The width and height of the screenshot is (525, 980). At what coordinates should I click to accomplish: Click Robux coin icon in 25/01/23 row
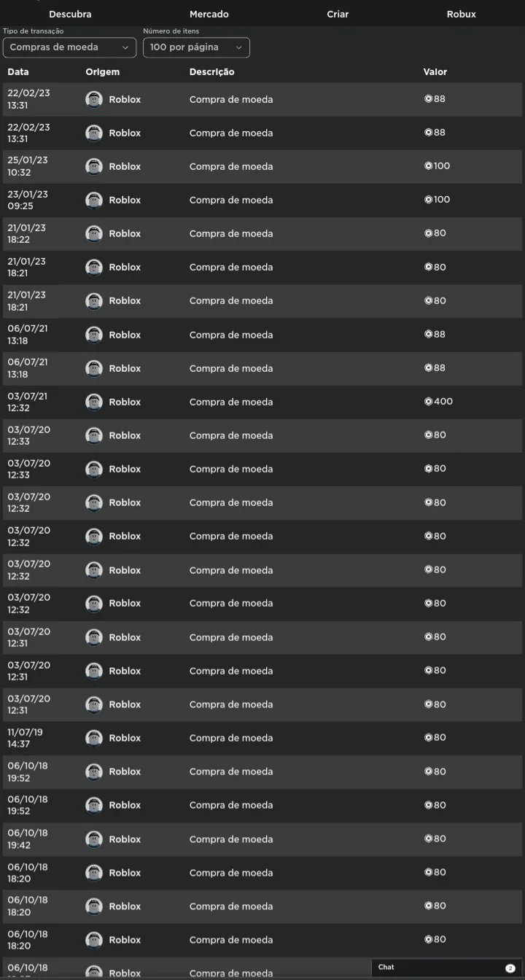tap(429, 166)
